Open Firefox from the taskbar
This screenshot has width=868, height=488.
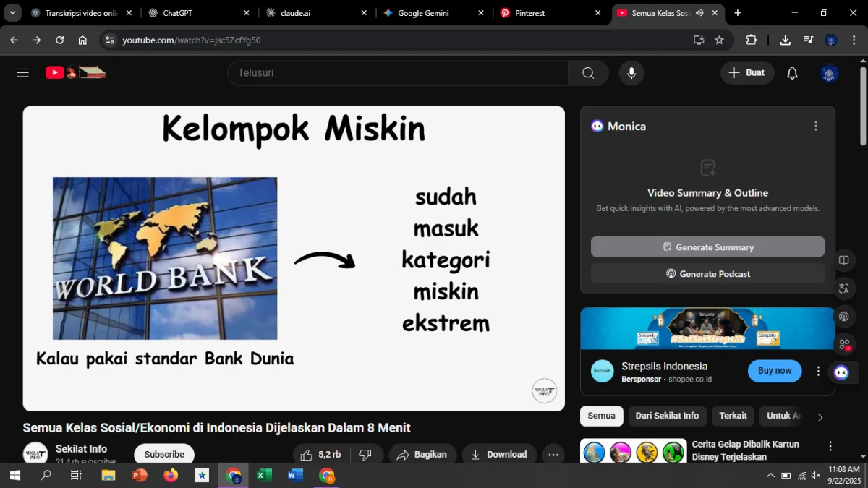tap(171, 475)
